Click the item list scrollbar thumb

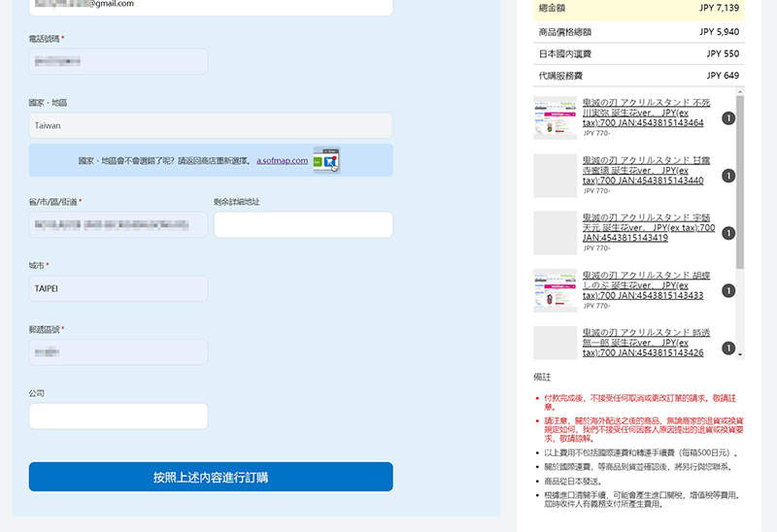(x=740, y=182)
